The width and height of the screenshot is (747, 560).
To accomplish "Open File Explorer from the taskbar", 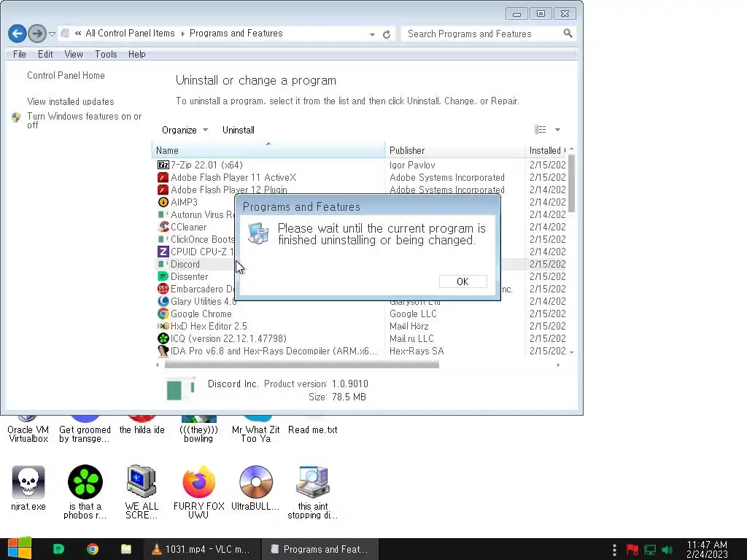I will coord(125,549).
